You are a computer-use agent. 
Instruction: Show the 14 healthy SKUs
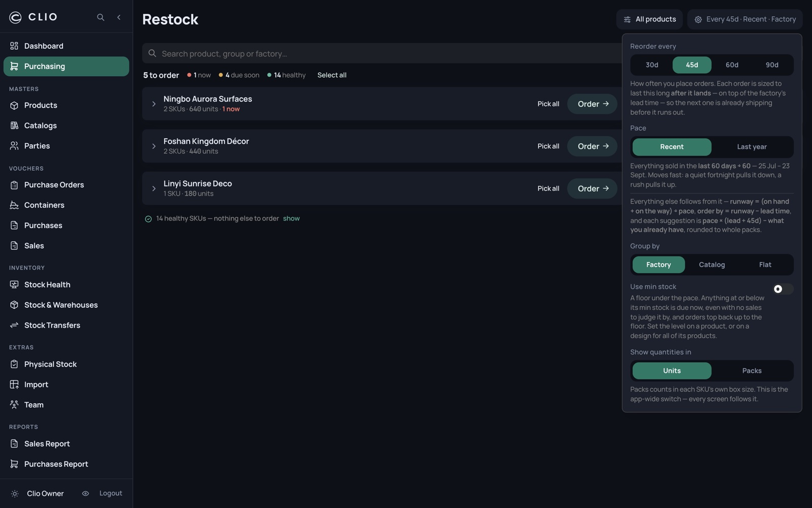tap(291, 218)
